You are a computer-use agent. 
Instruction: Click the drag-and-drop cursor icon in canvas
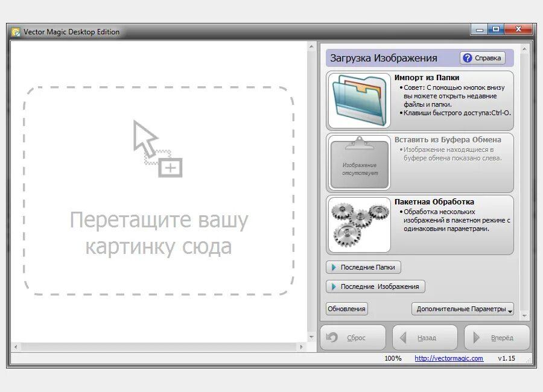[157, 149]
